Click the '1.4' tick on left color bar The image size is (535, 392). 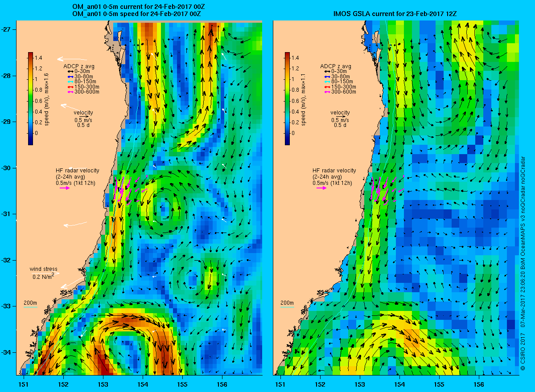coord(39,58)
